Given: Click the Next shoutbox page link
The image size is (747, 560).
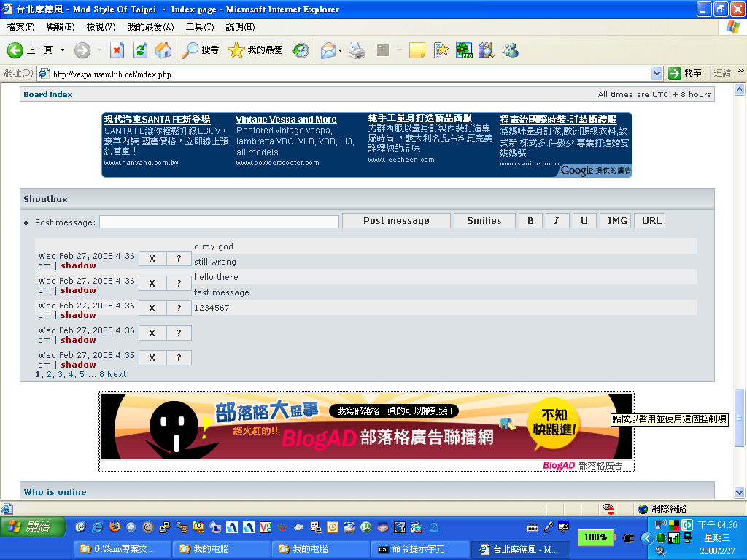Looking at the screenshot, I should click(117, 374).
